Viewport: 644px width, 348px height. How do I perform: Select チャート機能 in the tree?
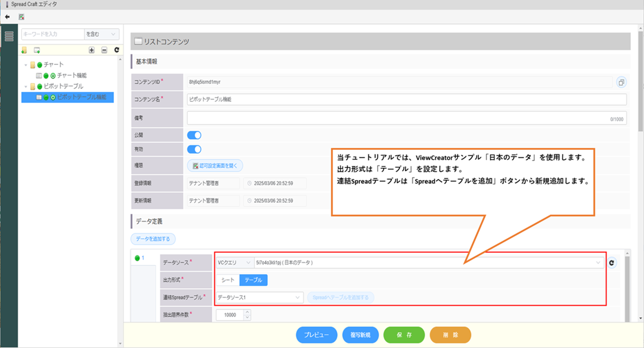[x=71, y=75]
